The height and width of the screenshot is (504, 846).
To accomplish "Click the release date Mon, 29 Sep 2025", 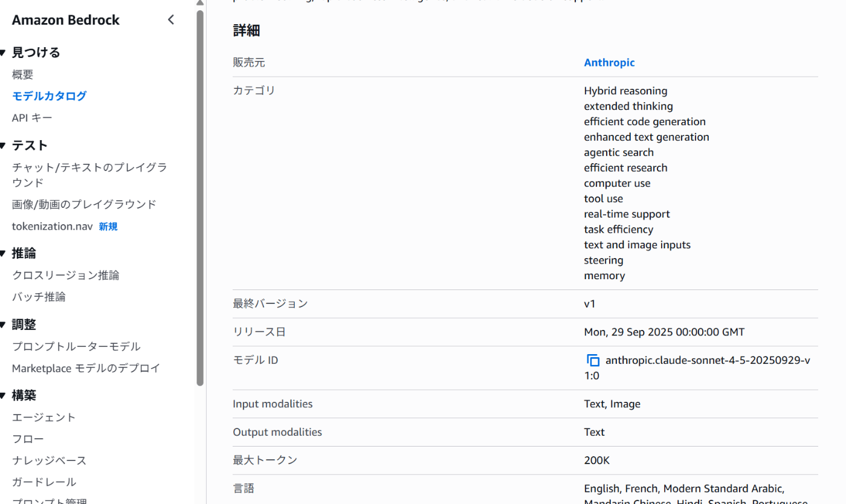I will pos(664,332).
